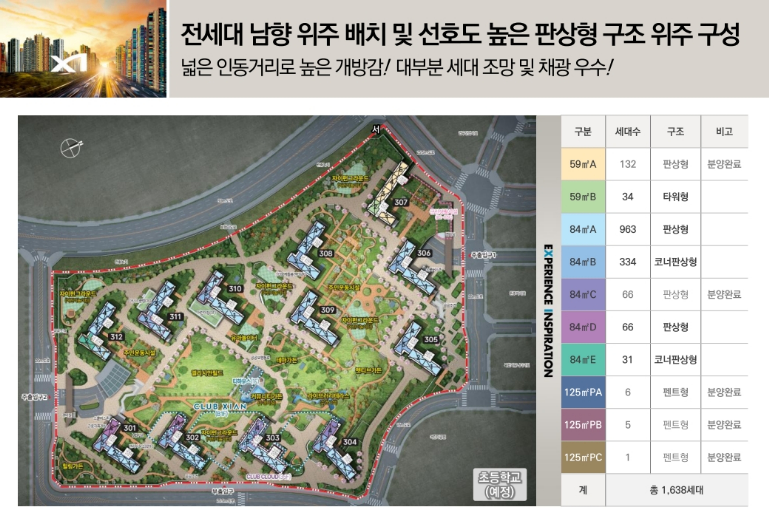This screenshot has width=769, height=532.
Task: Click the CLUB CLOUD label
Action: pos(268,477)
